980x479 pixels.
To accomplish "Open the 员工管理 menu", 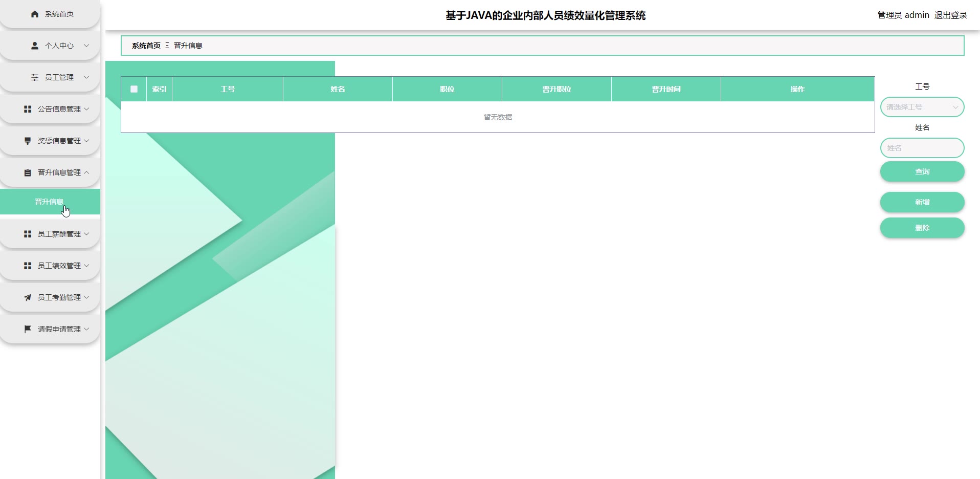I will pyautogui.click(x=50, y=77).
